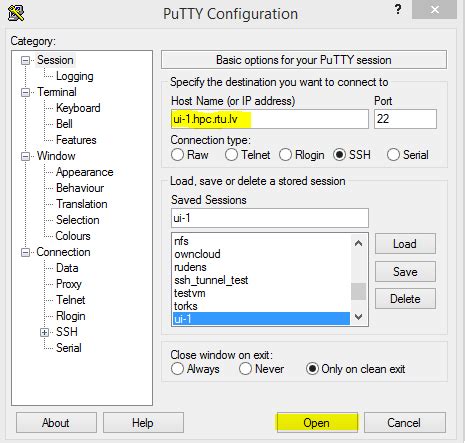This screenshot has width=465, height=443.
Task: Open the Telnet category in the tree
Action: [71, 300]
